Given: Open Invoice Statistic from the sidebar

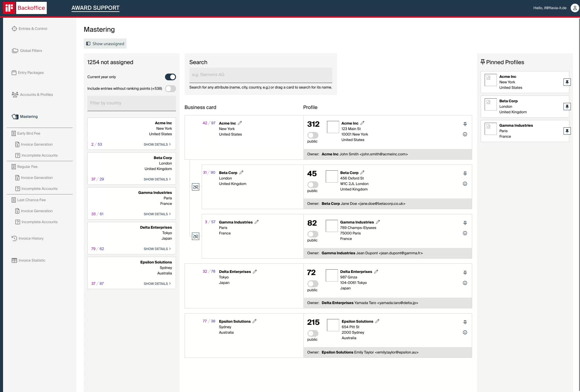Looking at the screenshot, I should tap(31, 260).
